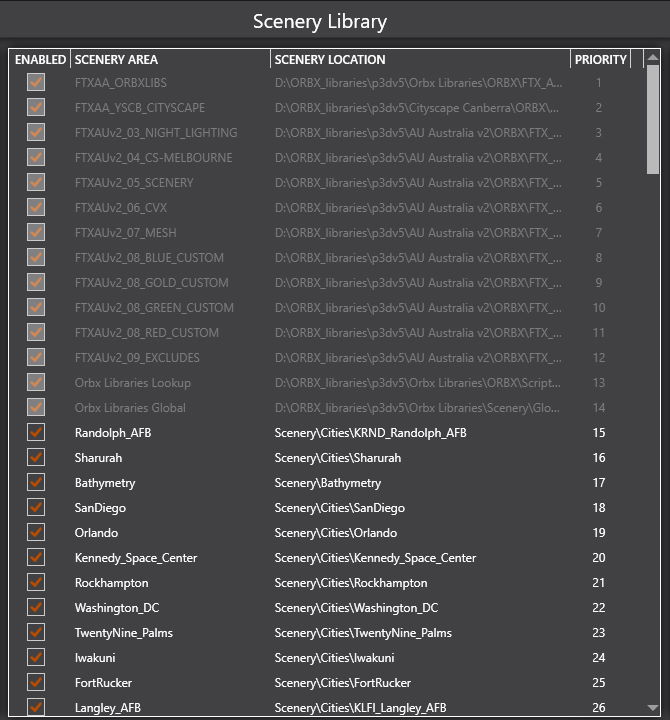This screenshot has width=670, height=720.
Task: Toggle the Iwakuni enabled checkbox
Action: (x=36, y=658)
